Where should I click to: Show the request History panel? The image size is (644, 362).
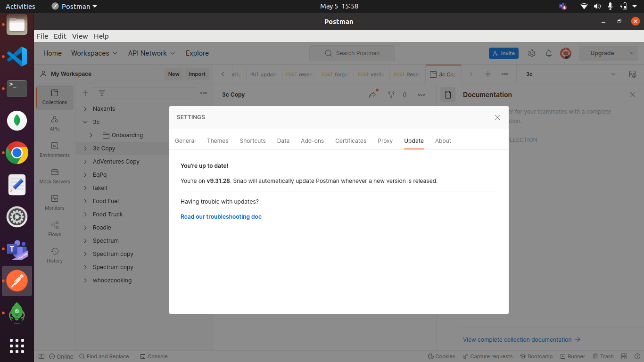pos(54,255)
